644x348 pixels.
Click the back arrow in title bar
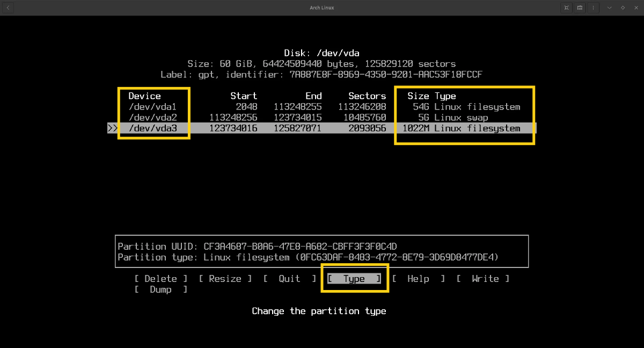pyautogui.click(x=9, y=8)
